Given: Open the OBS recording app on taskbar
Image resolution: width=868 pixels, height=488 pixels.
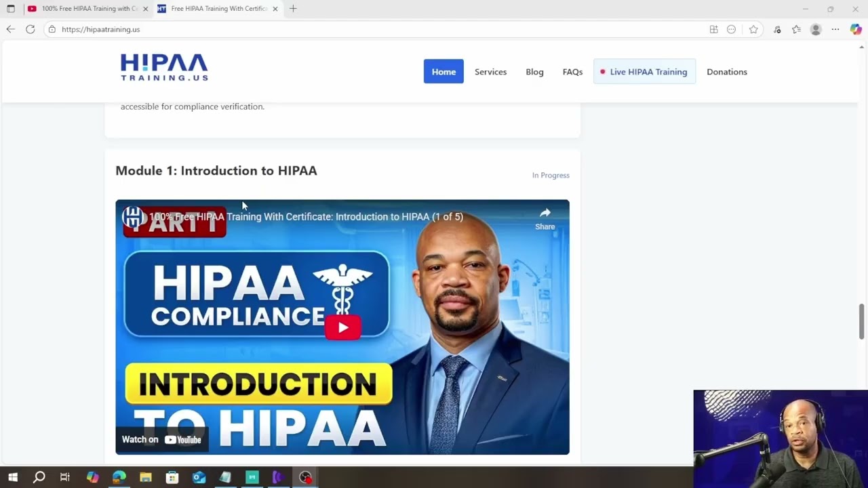Looking at the screenshot, I should (x=305, y=477).
